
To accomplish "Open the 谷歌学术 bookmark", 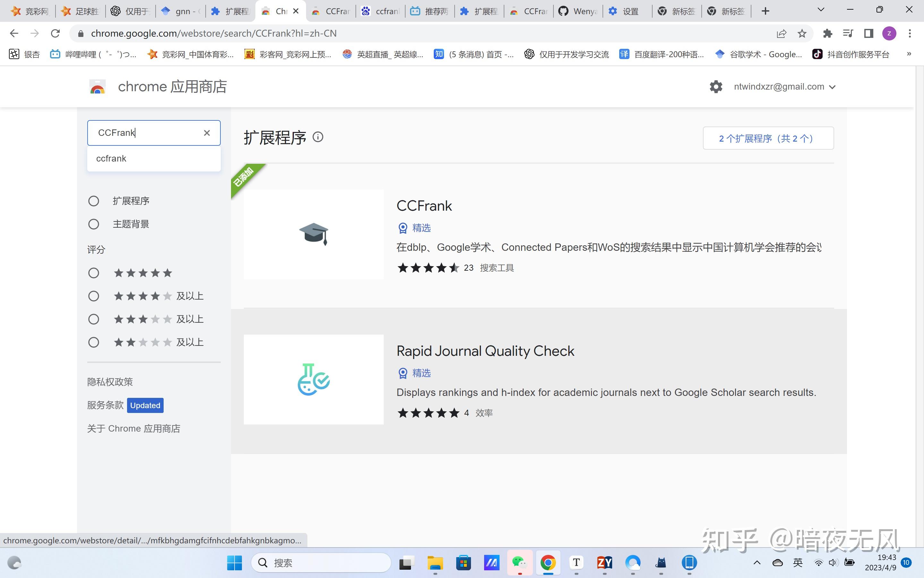I will click(x=758, y=54).
